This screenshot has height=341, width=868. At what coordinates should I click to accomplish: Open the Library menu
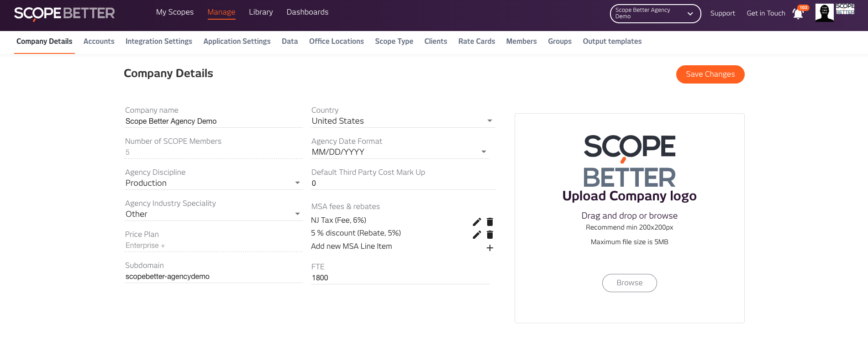261,12
